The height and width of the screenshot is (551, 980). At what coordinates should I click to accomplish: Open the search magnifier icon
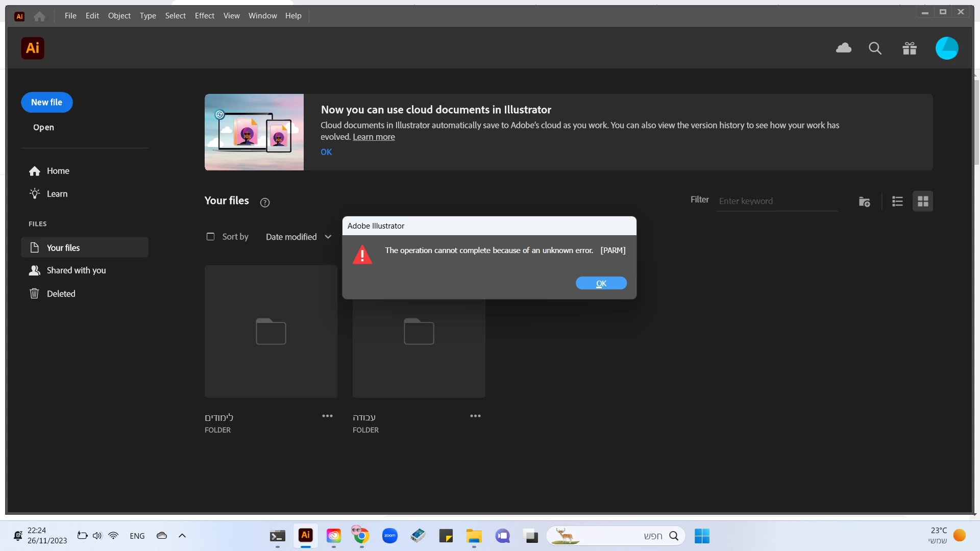(875, 48)
